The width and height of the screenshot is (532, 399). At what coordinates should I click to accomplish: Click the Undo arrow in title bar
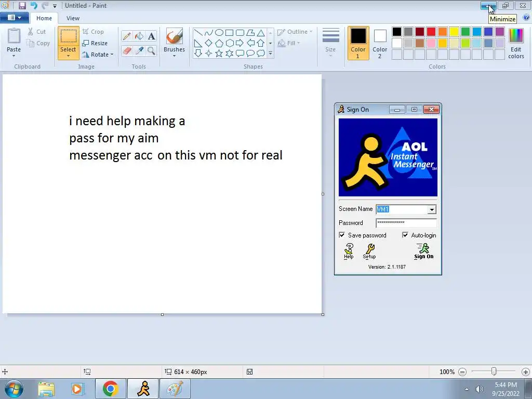[34, 5]
